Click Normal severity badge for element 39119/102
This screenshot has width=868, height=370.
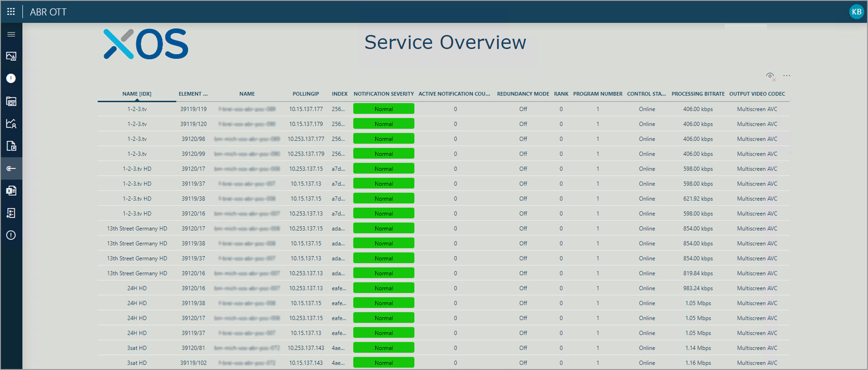tap(383, 362)
